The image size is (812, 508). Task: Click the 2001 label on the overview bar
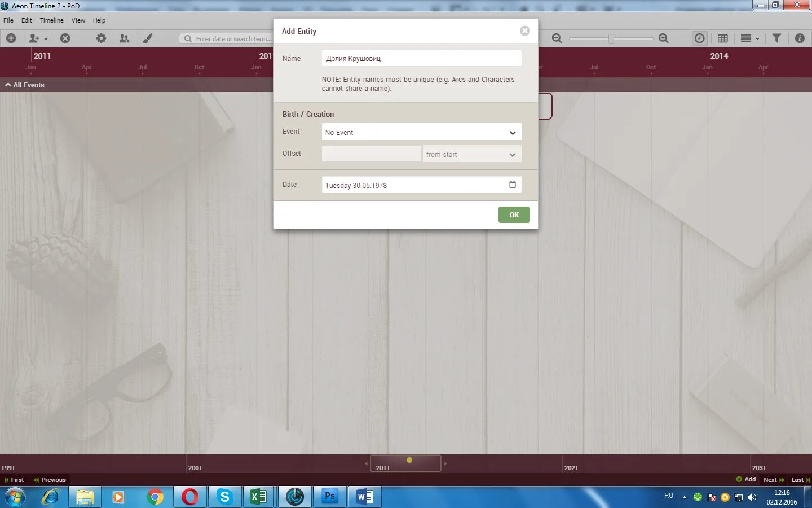[195, 468]
